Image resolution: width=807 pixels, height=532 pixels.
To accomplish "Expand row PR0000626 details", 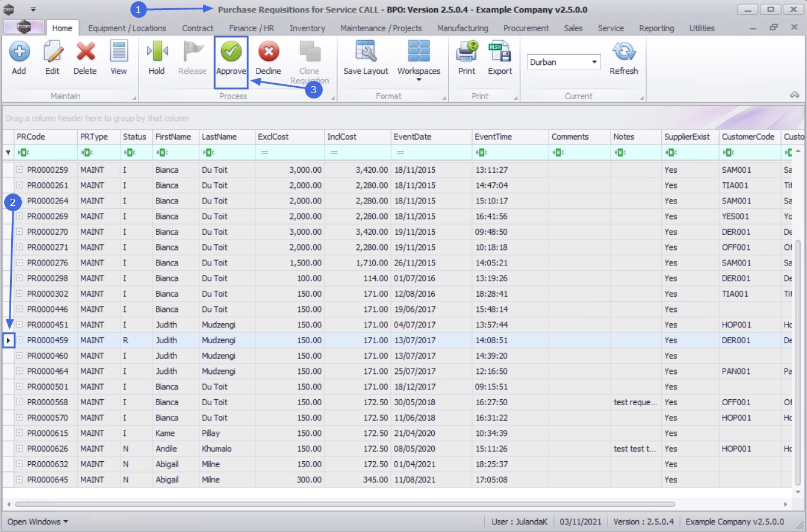I will [x=19, y=449].
